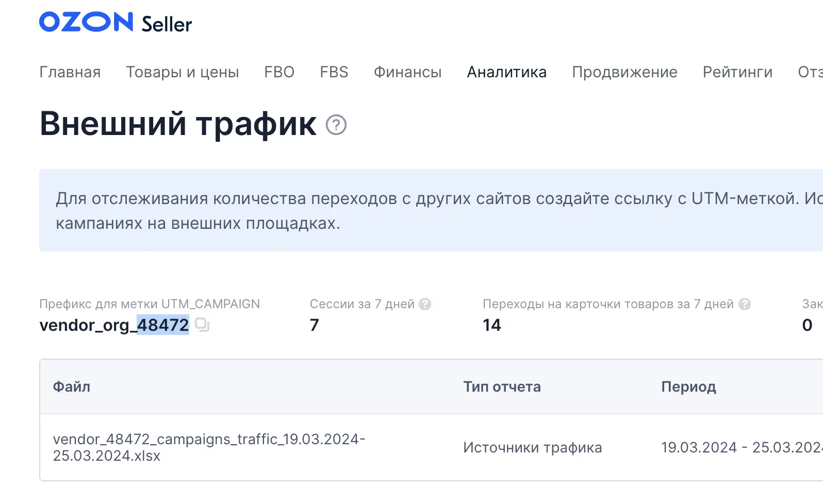Screen dimensions: 823x504
Task: Open Рейтинги section
Action: (738, 72)
